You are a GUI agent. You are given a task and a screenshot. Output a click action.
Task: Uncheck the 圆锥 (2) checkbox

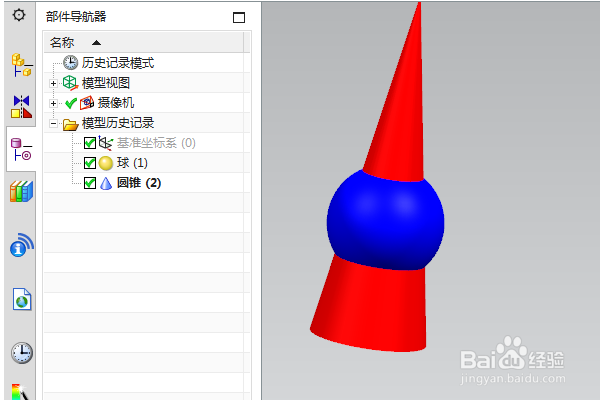(90, 183)
